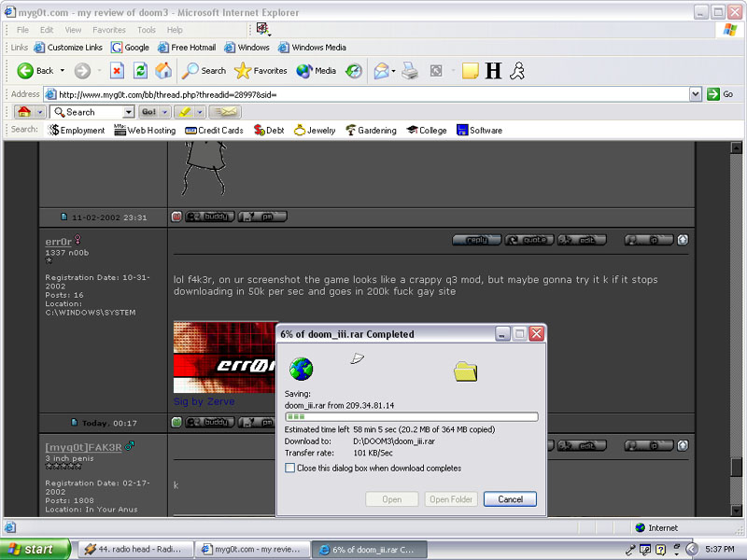The height and width of the screenshot is (560, 747).
Task: Click buddy button under 11-02-2002 post
Action: coord(209,217)
